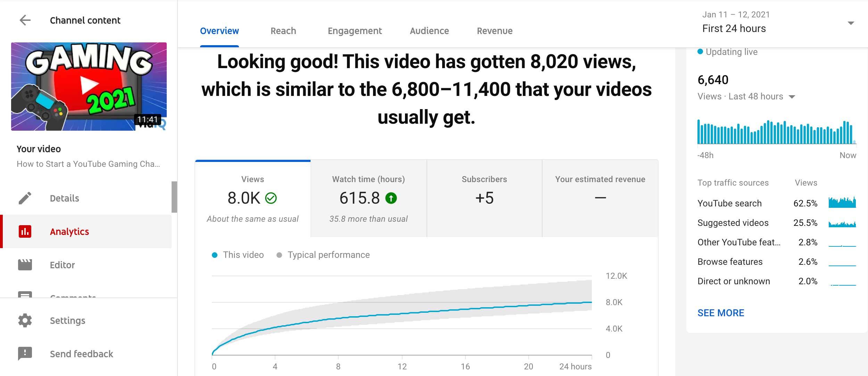
Task: Click the green checkmark beside Views
Action: coord(271,198)
